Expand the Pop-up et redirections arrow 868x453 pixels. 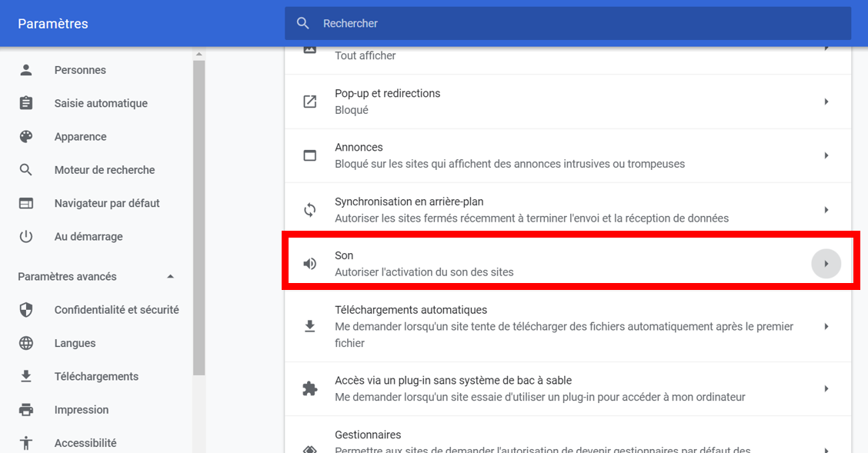point(826,102)
